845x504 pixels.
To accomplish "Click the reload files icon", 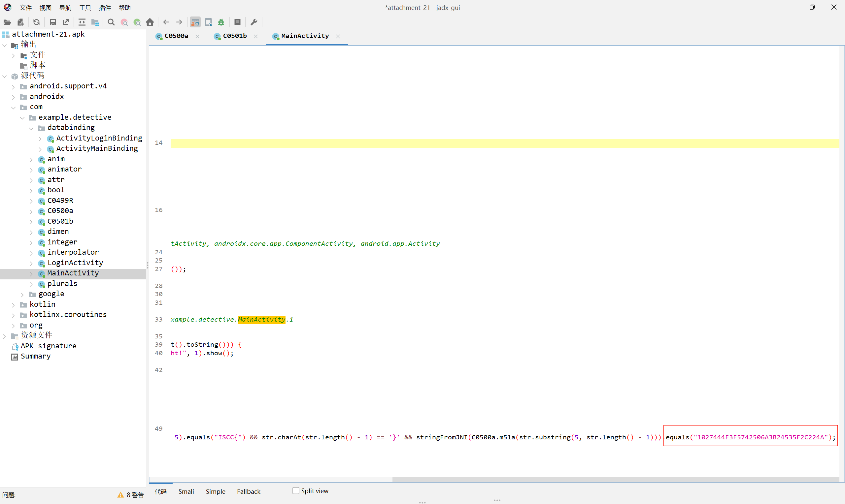I will pos(36,22).
